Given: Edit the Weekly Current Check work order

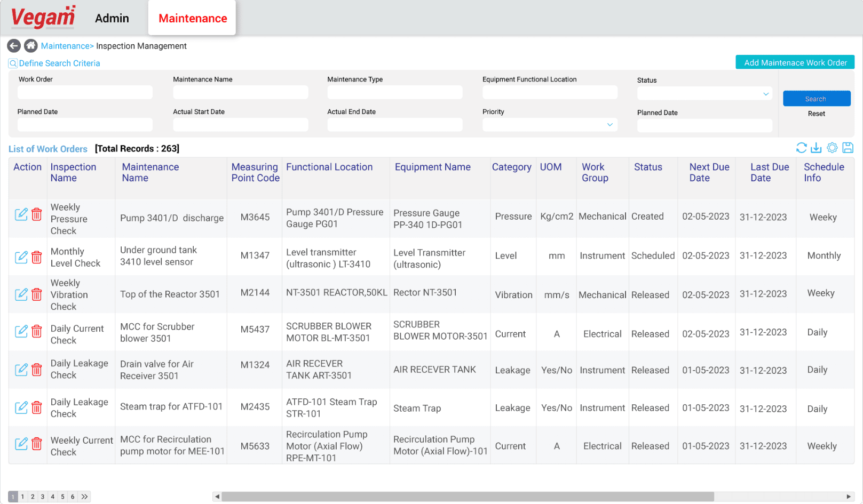Looking at the screenshot, I should point(21,443).
